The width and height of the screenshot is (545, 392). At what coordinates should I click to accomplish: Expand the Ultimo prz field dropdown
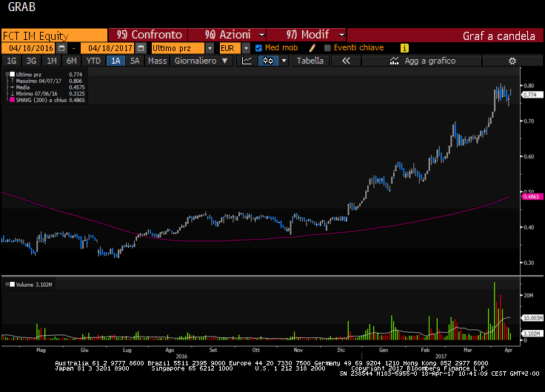pos(210,48)
